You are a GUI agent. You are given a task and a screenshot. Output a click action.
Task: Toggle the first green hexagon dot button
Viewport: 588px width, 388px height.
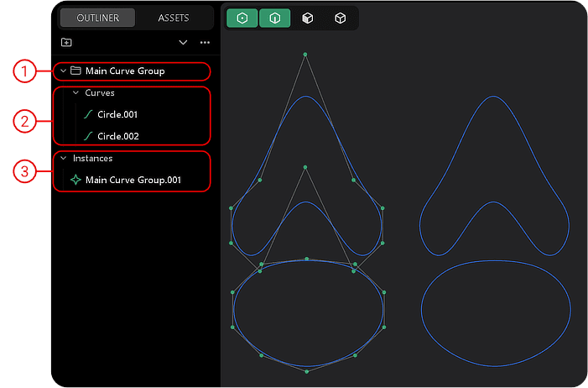[242, 18]
